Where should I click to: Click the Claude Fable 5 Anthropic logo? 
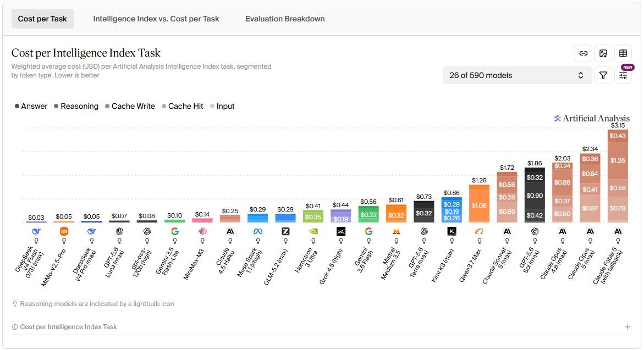pos(618,231)
